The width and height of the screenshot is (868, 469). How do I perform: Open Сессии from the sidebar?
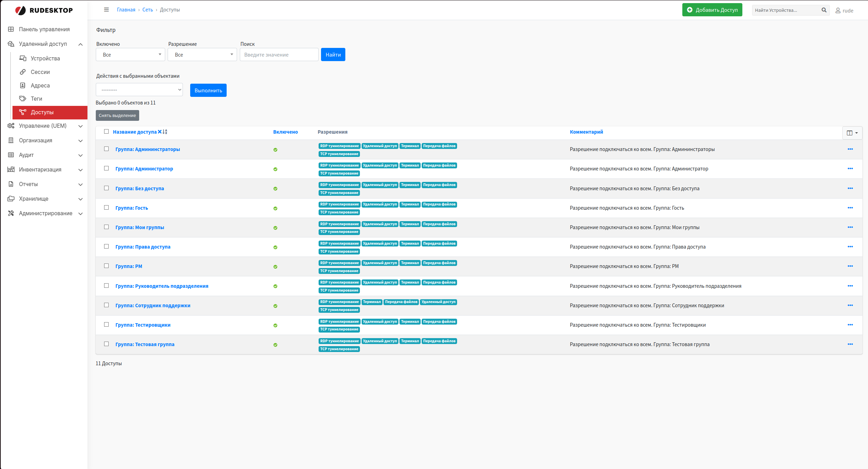[23, 72]
